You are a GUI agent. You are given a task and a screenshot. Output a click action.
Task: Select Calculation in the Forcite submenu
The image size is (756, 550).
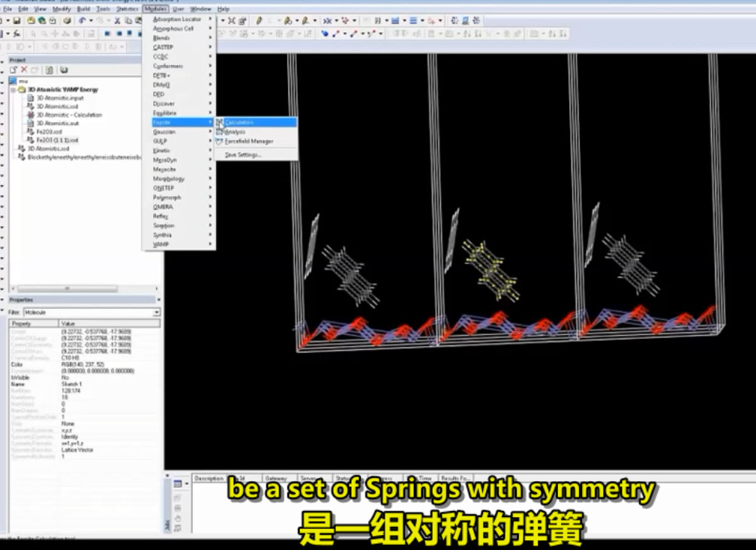click(x=256, y=122)
